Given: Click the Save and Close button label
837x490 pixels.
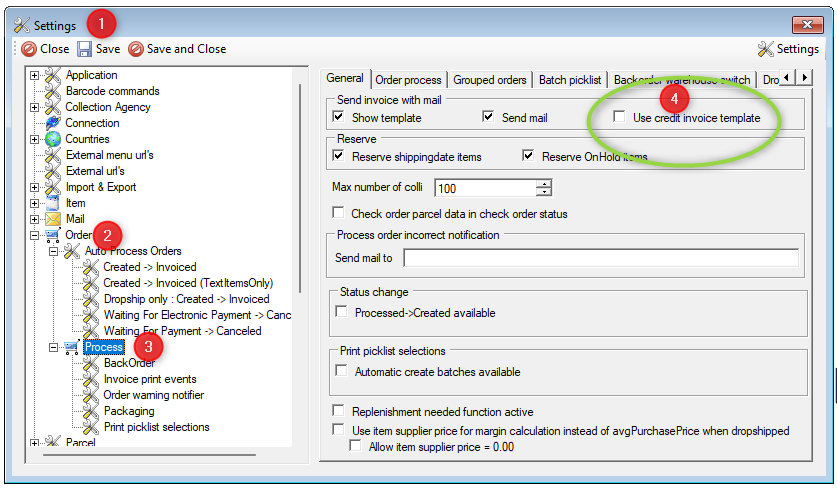Looking at the screenshot, I should coord(187,49).
